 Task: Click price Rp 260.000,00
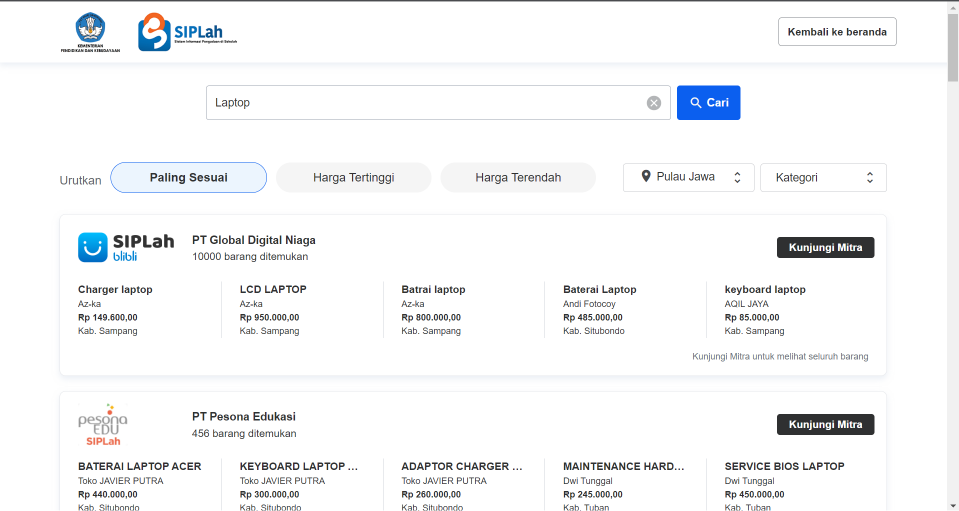[x=431, y=494]
